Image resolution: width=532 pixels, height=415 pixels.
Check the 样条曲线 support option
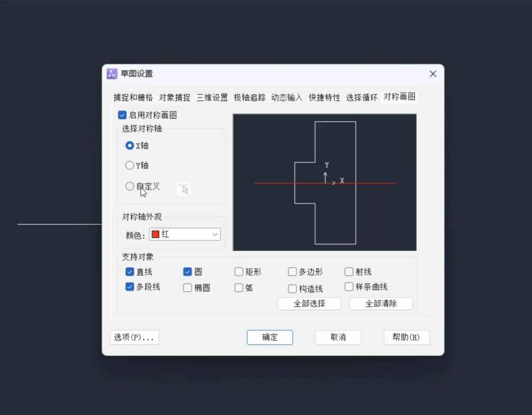pos(349,287)
